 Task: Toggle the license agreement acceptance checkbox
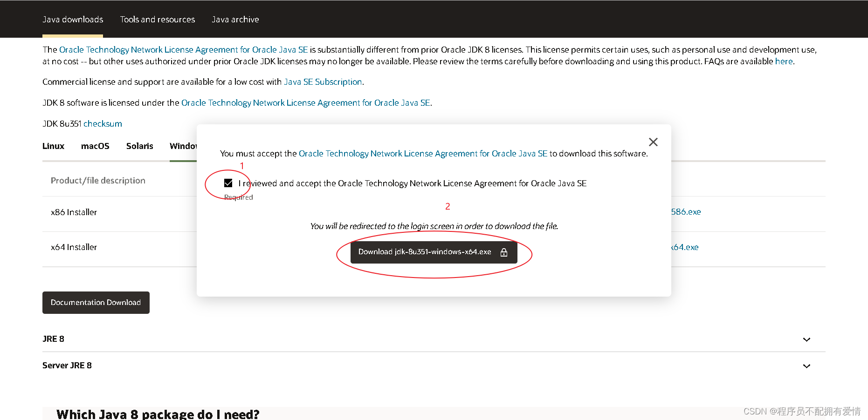tap(228, 183)
